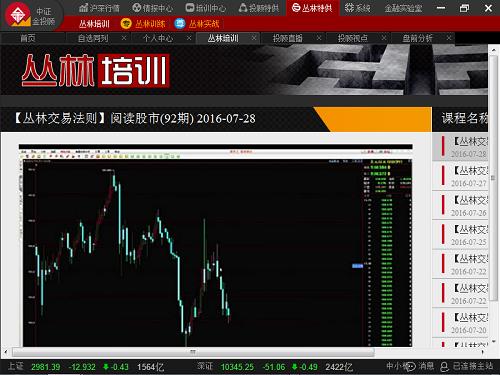Viewport: 500px width, 375px height.
Task: Restore down the application window
Action: (464, 8)
